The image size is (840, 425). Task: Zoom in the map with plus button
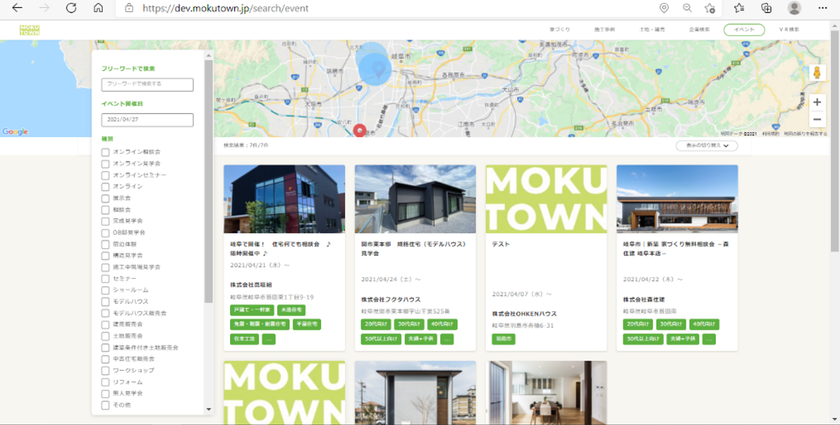tap(816, 102)
